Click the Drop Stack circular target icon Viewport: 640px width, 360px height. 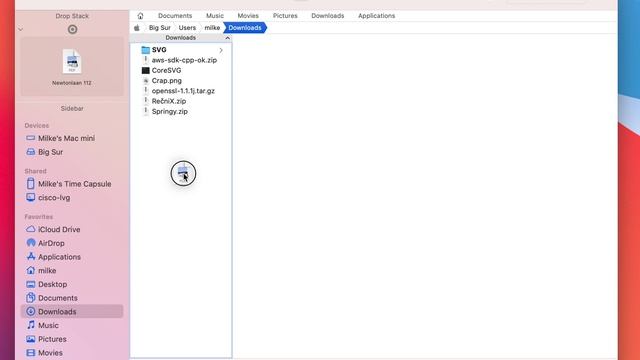pyautogui.click(x=72, y=29)
